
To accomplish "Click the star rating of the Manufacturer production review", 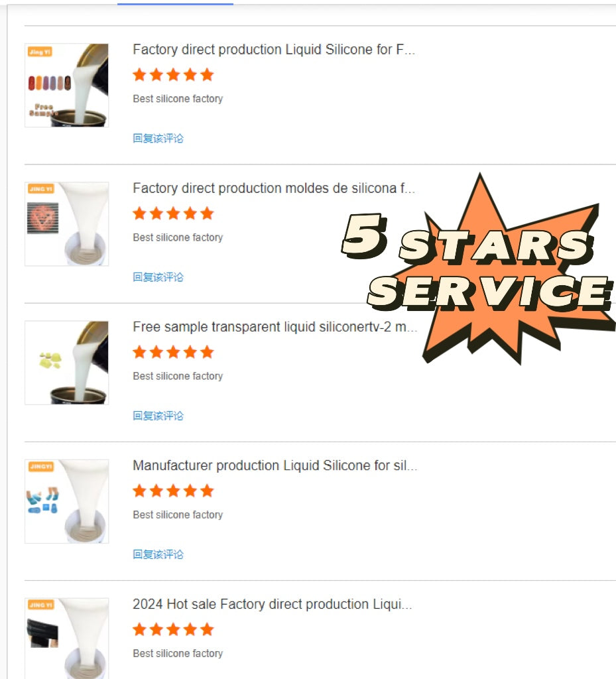I will [x=173, y=491].
